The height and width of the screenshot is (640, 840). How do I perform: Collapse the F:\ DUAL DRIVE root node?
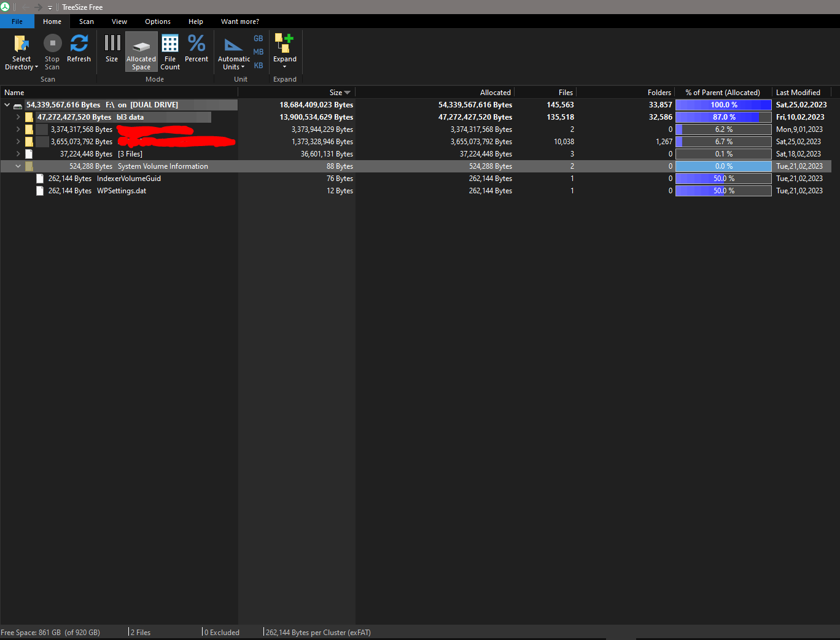click(x=7, y=105)
